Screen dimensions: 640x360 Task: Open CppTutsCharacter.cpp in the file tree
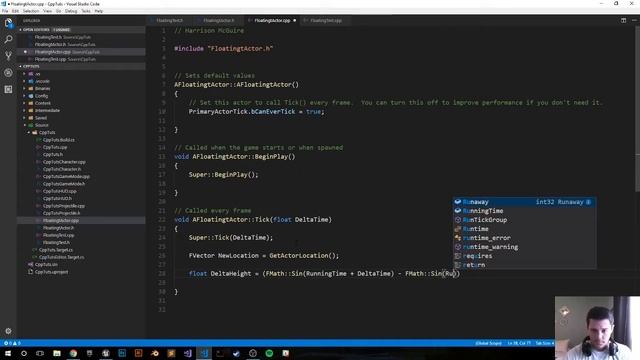[64, 162]
